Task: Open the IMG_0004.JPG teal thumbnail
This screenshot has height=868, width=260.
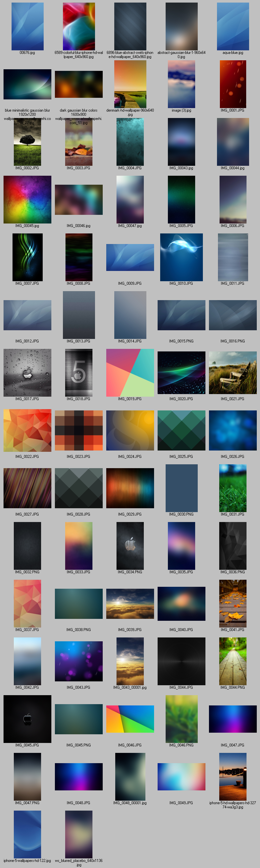Action: (x=130, y=142)
